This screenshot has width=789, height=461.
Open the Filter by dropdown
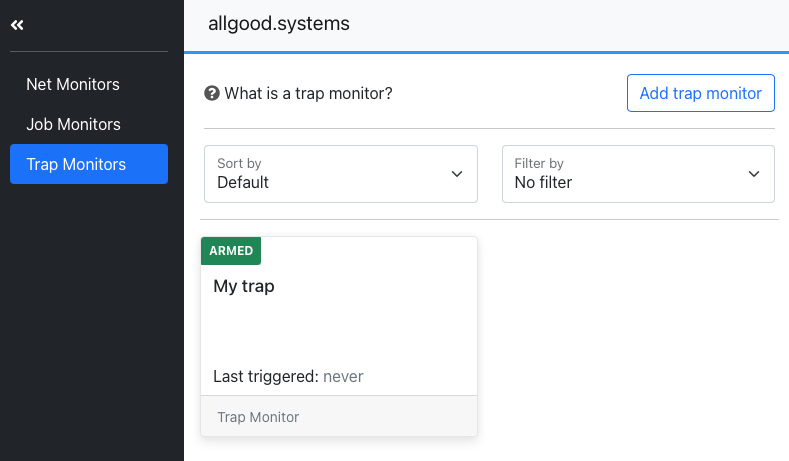[638, 174]
